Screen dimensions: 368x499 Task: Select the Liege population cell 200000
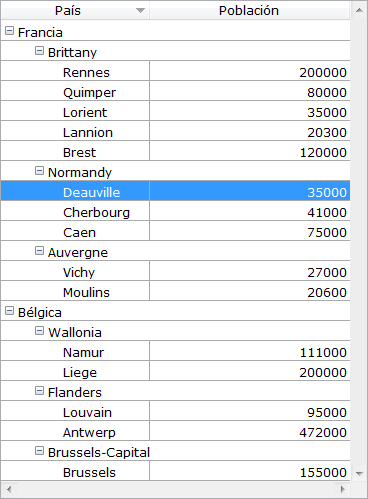click(250, 371)
